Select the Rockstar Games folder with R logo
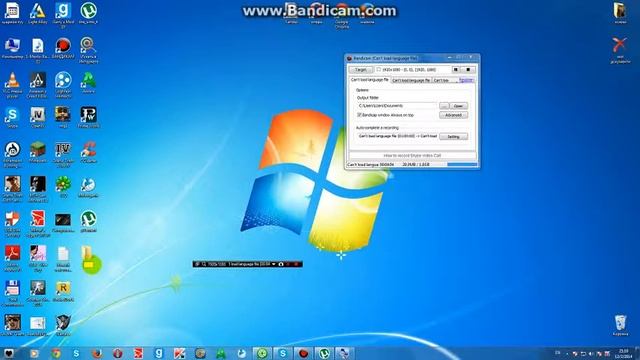The image size is (640, 360). pos(63,291)
